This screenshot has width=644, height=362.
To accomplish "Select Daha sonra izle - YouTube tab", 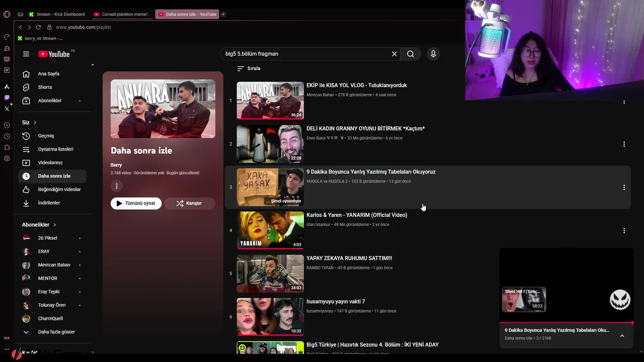I will (187, 14).
